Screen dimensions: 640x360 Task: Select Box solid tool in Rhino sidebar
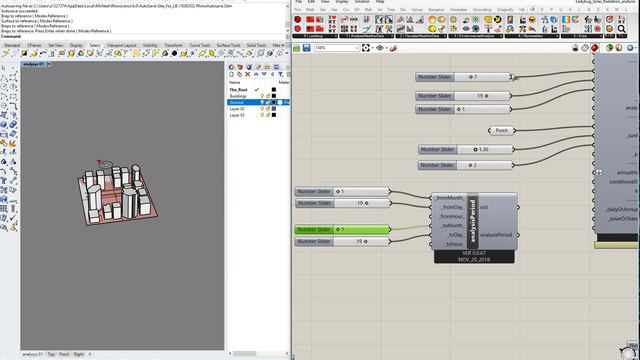tap(4, 124)
